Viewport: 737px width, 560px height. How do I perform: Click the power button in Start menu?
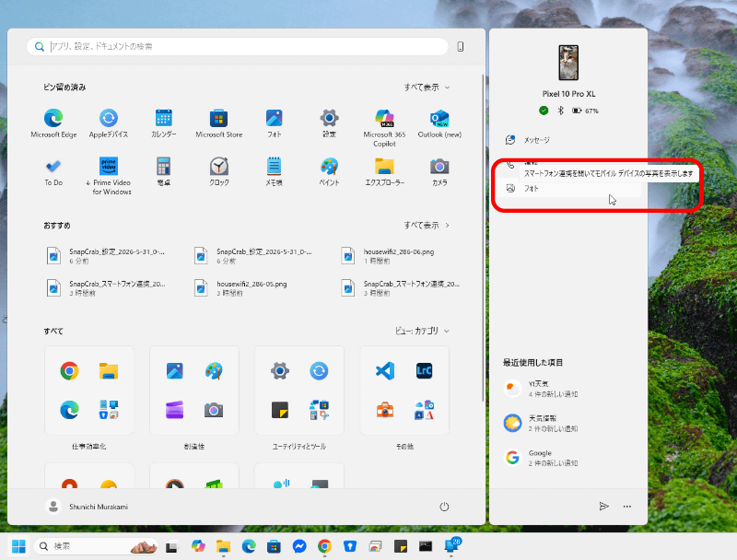(x=444, y=507)
